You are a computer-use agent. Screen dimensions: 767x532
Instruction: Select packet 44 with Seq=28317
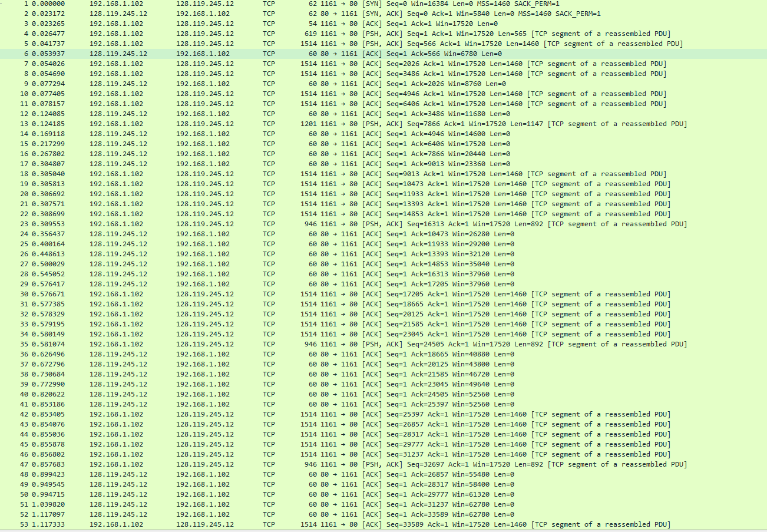236,434
